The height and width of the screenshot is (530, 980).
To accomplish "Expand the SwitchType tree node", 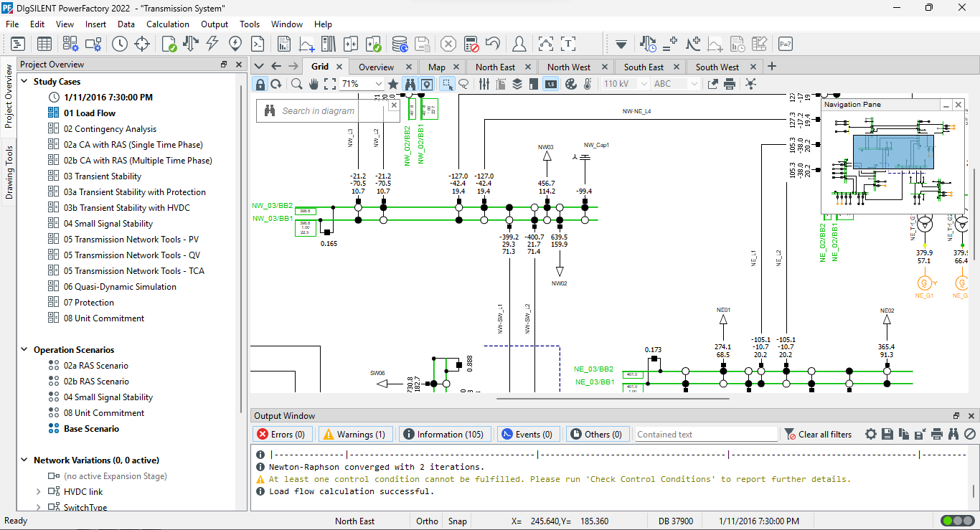I will [39, 507].
